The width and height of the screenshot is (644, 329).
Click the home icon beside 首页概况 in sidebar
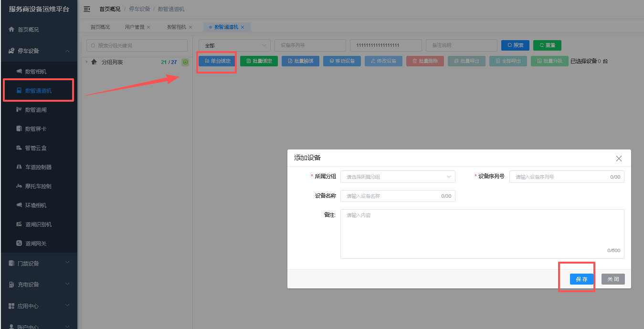click(11, 29)
